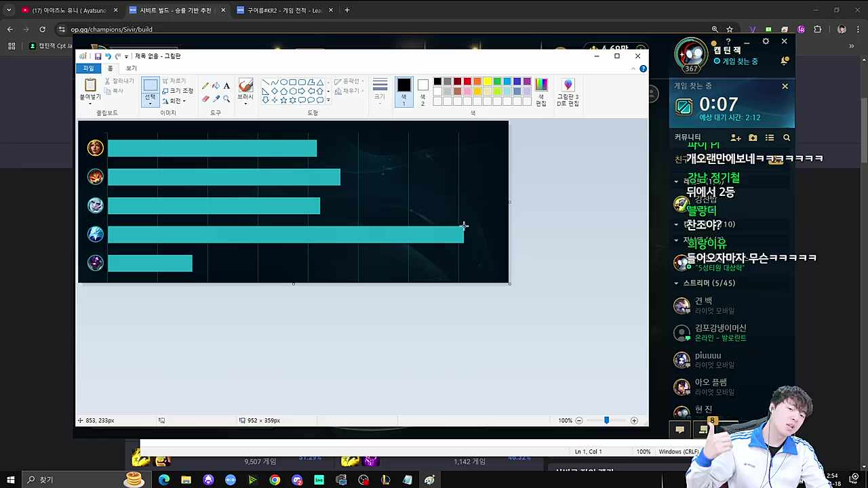Select the Fill with color bucket tool

[216, 86]
